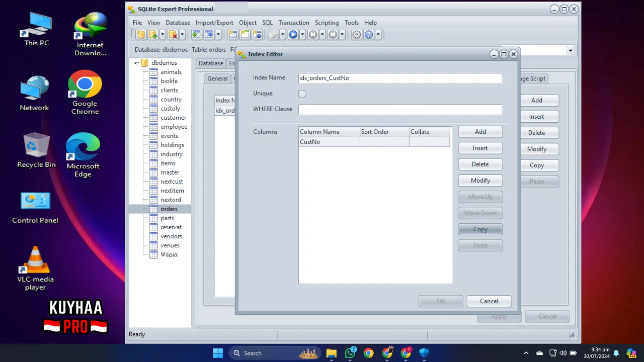Show hidden icons via taskbar tray chevron
The height and width of the screenshot is (362, 644).
(x=526, y=353)
